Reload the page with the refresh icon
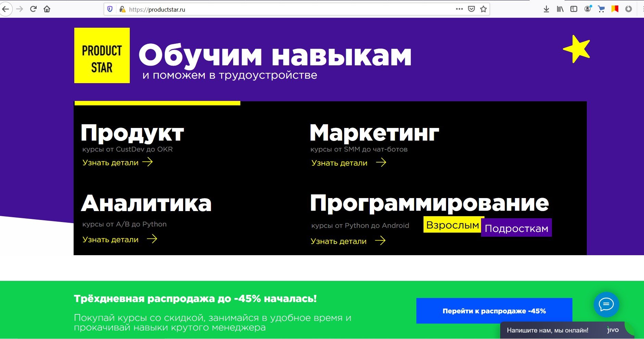644x339 pixels. click(x=33, y=9)
